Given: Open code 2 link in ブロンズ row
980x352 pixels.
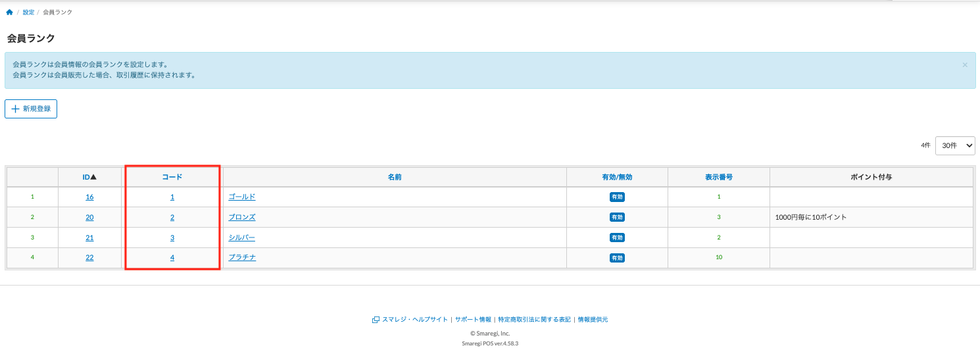Looking at the screenshot, I should point(172,217).
